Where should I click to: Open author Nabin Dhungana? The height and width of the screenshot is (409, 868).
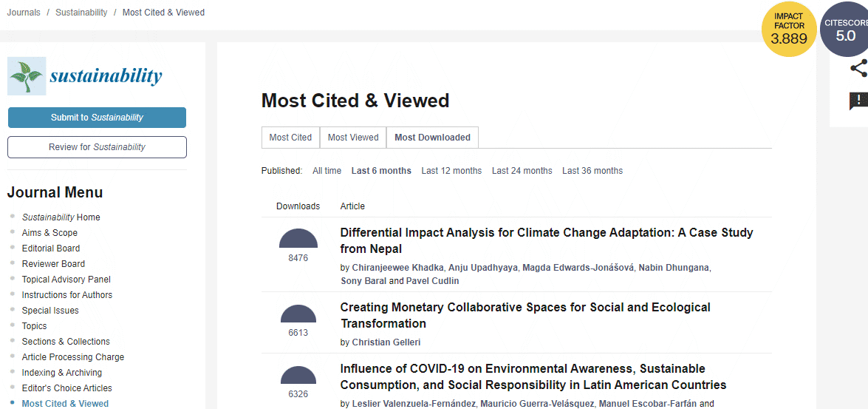click(x=674, y=268)
